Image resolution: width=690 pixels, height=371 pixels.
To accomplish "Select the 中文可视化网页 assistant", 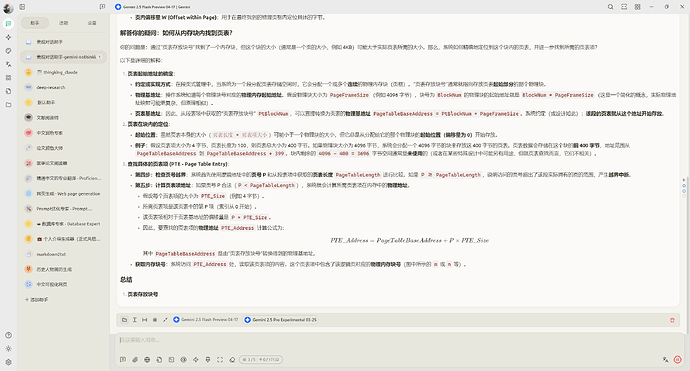I will pyautogui.click(x=63, y=285).
